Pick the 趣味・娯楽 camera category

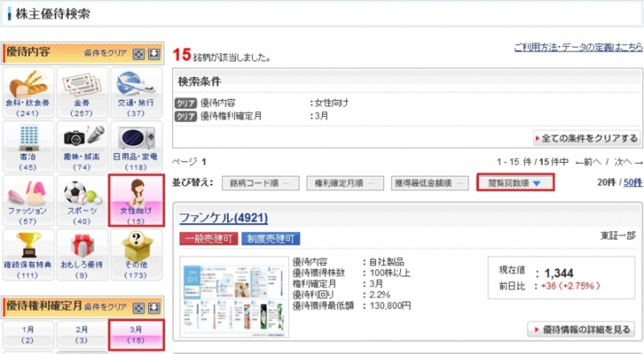[82, 147]
